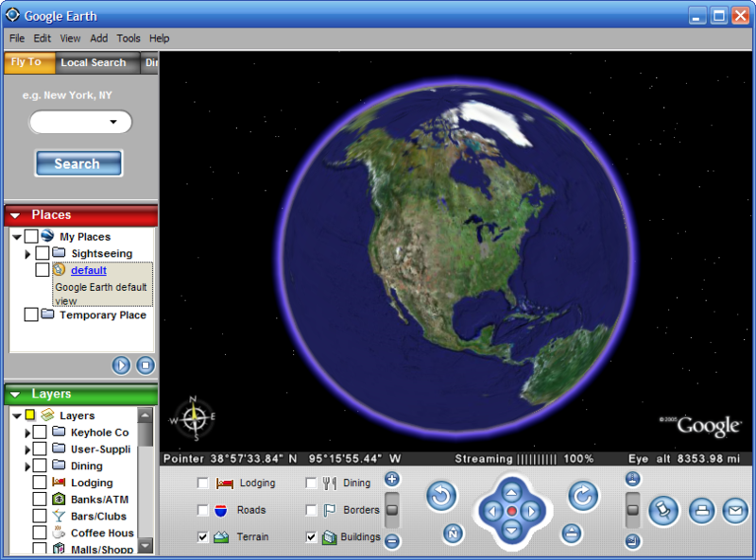Click the zoom slider handle
The image size is (756, 560).
click(392, 510)
